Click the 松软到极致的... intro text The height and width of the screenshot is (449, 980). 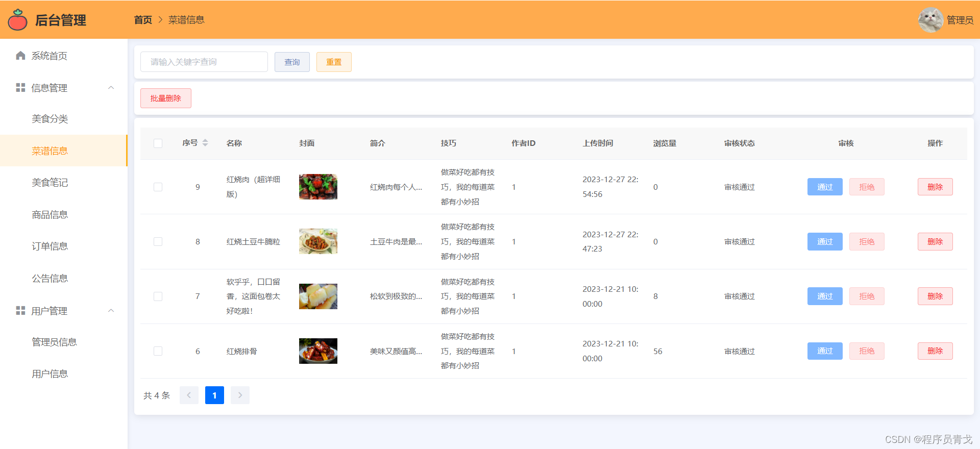coord(396,296)
